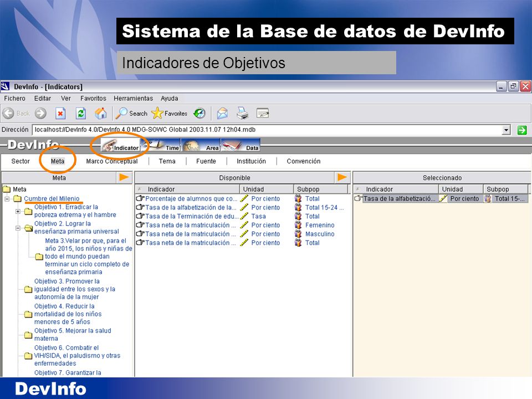Screen dimensions: 532x399
Task: Click the Forward arrow toolbar icon
Action: click(x=40, y=113)
